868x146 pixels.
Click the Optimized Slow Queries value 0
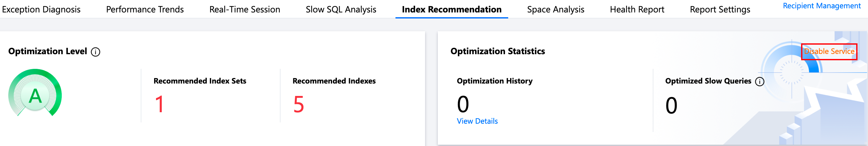coord(671,105)
